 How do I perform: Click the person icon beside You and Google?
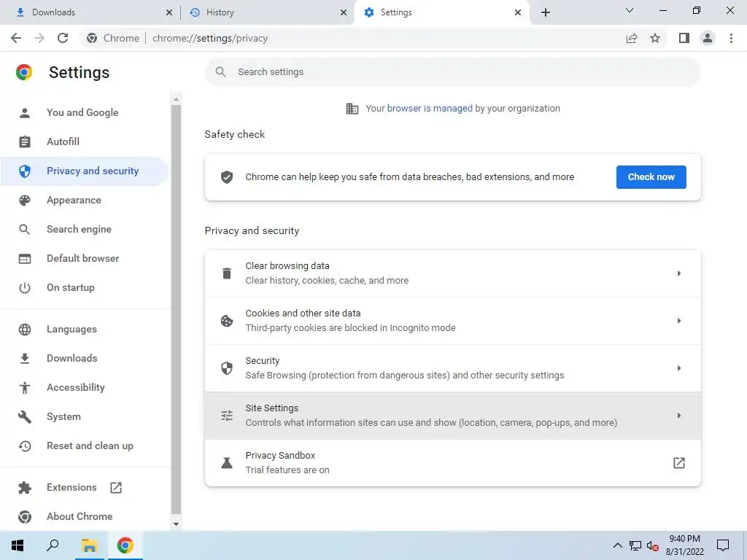coord(25,113)
